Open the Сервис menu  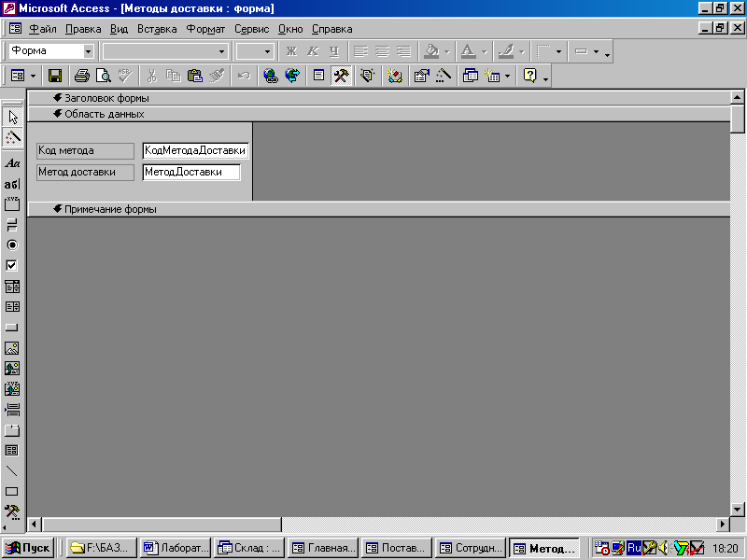[251, 29]
